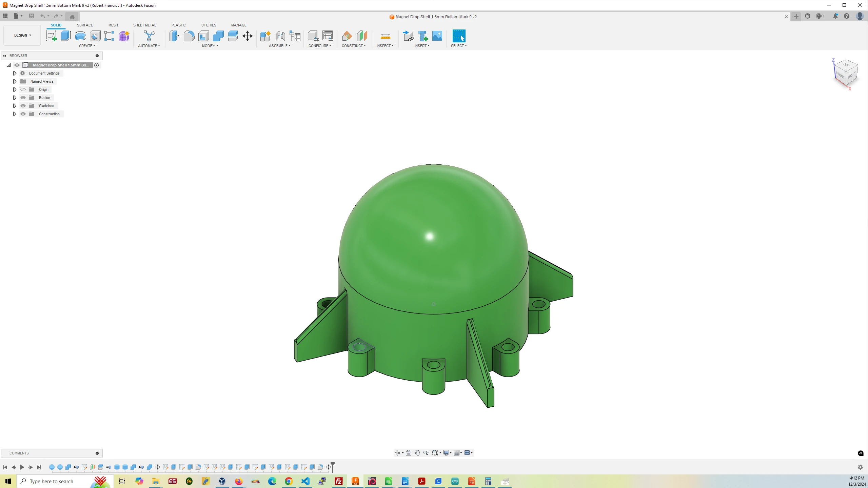Viewport: 868px width, 488px height.
Task: Show the hidden Origin folder
Action: tap(23, 89)
